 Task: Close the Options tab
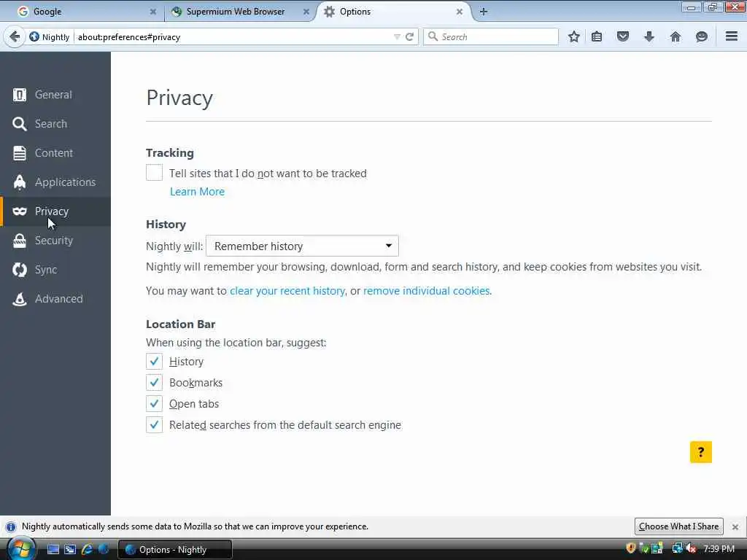[x=460, y=12]
